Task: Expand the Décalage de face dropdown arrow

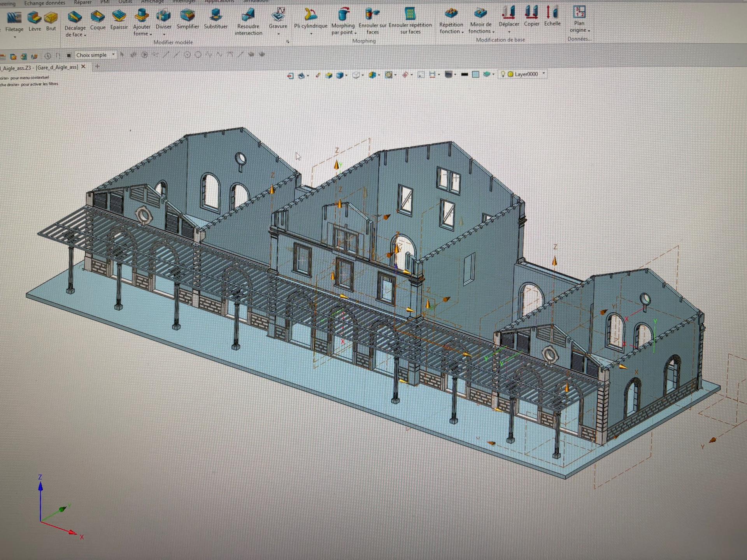Action: [x=85, y=35]
